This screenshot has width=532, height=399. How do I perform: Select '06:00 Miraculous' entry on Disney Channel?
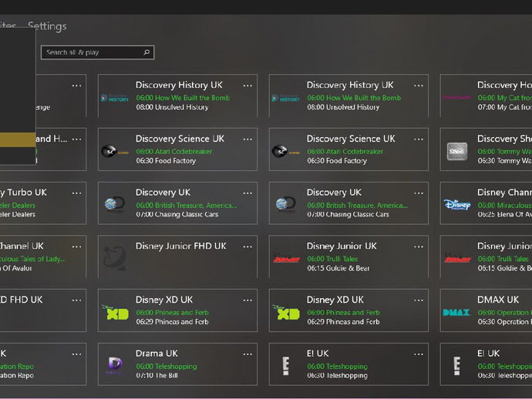504,205
